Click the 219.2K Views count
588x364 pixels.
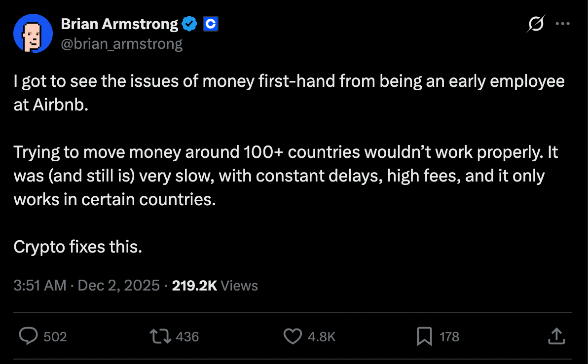pyautogui.click(x=215, y=285)
